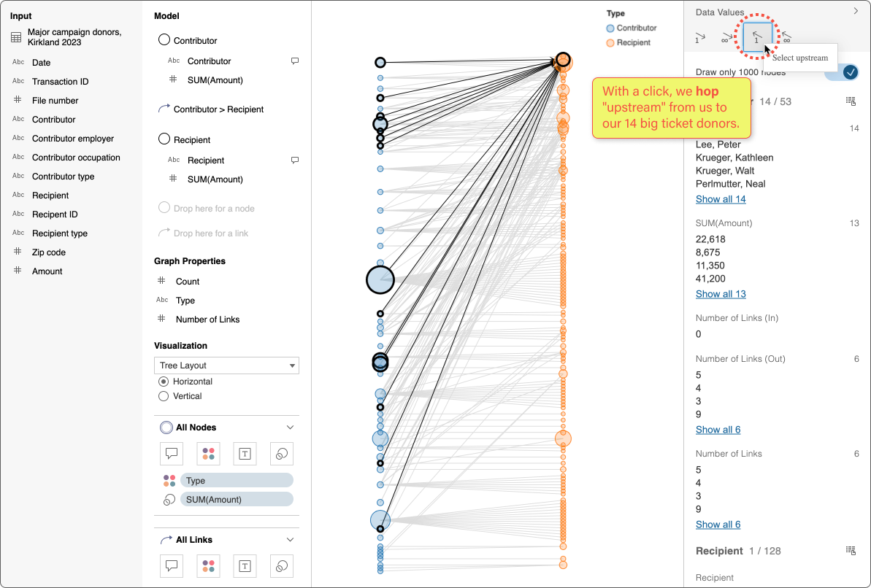Viewport: 871px width, 588px height.
Task: Click the text label icon under All Links
Action: coord(245,565)
